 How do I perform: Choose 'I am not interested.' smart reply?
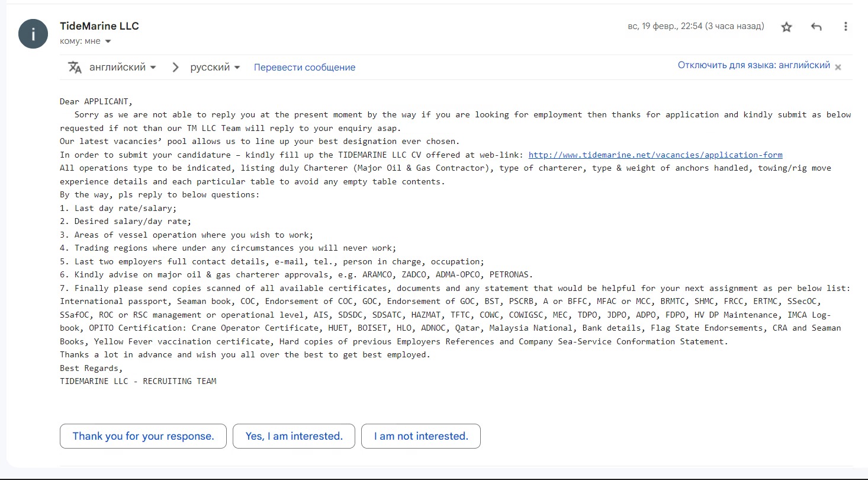click(421, 436)
